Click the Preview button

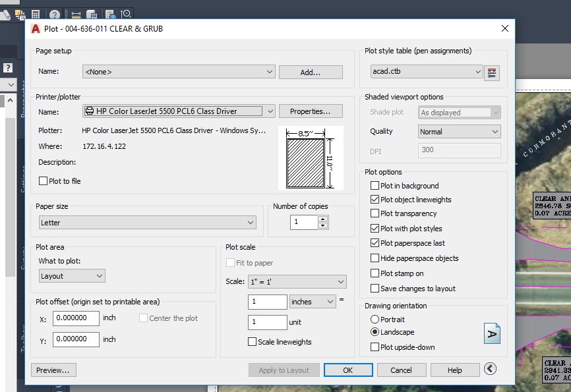pyautogui.click(x=53, y=370)
